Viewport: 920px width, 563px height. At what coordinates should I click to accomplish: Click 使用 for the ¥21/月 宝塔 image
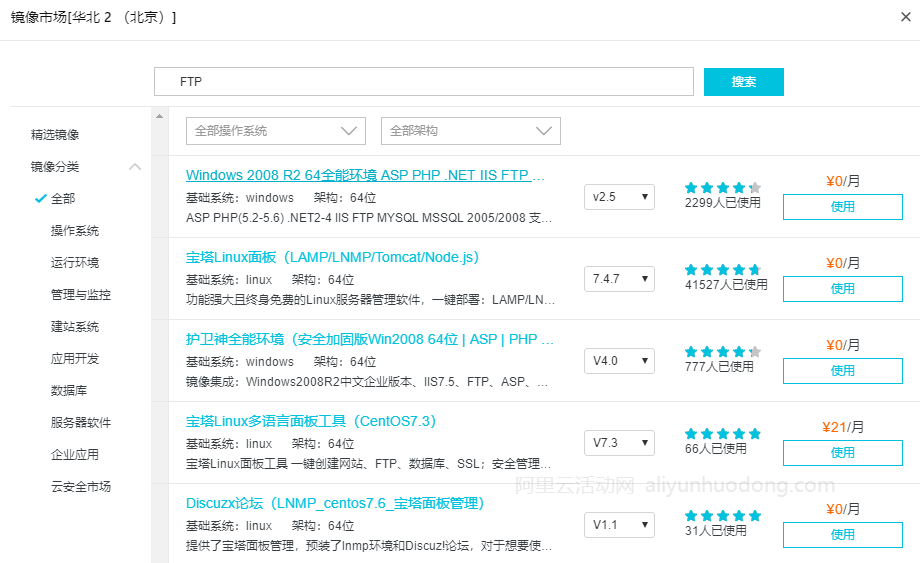tap(843, 453)
